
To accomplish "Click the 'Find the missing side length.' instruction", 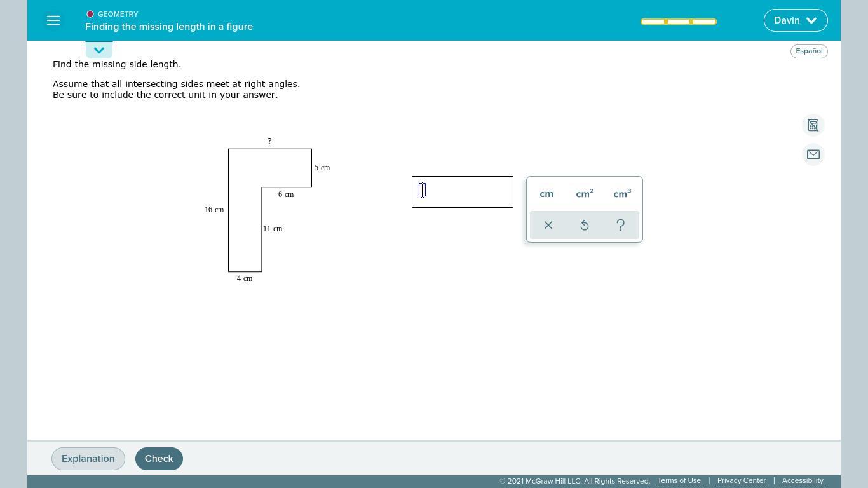I will coord(117,64).
